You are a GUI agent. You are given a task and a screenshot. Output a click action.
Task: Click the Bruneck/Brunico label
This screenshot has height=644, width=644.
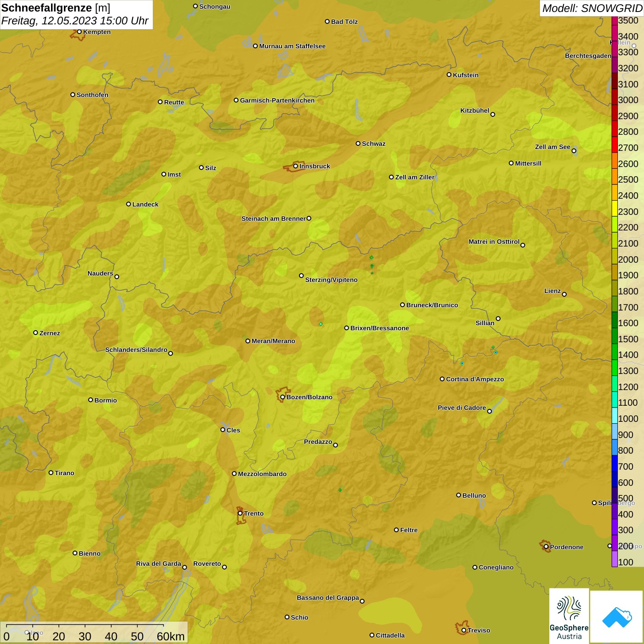pyautogui.click(x=432, y=305)
